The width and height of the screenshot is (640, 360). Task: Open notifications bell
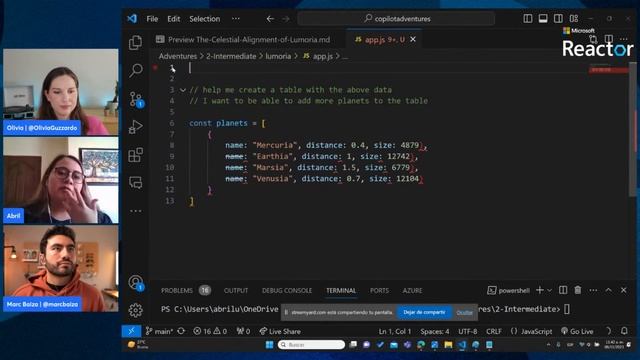[624, 331]
